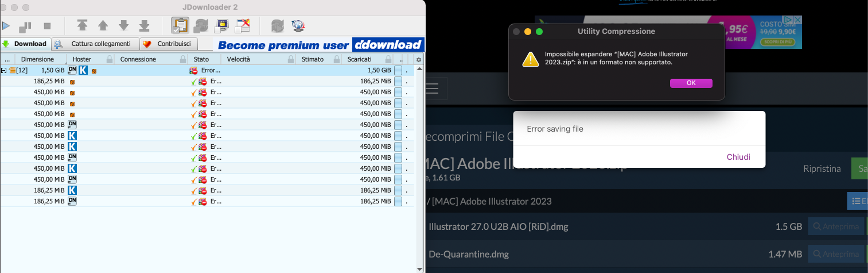Viewport: 868px width, 273px height.
Task: Click K hoster icon in package row
Action: click(83, 70)
